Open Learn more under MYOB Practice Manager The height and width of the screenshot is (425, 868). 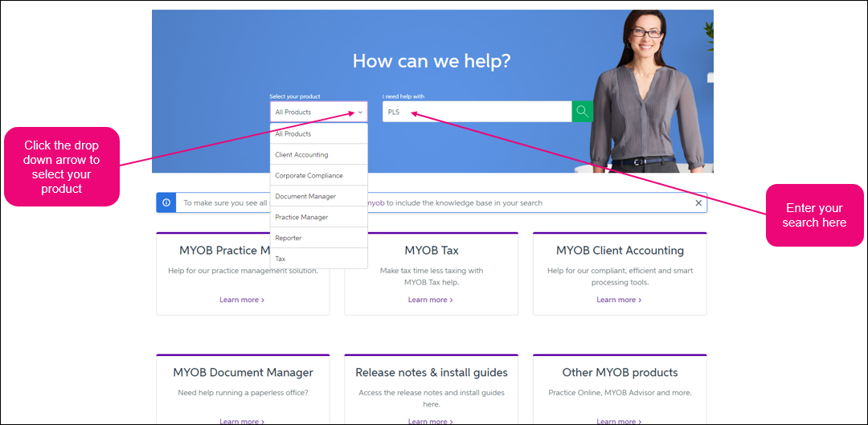coord(242,300)
